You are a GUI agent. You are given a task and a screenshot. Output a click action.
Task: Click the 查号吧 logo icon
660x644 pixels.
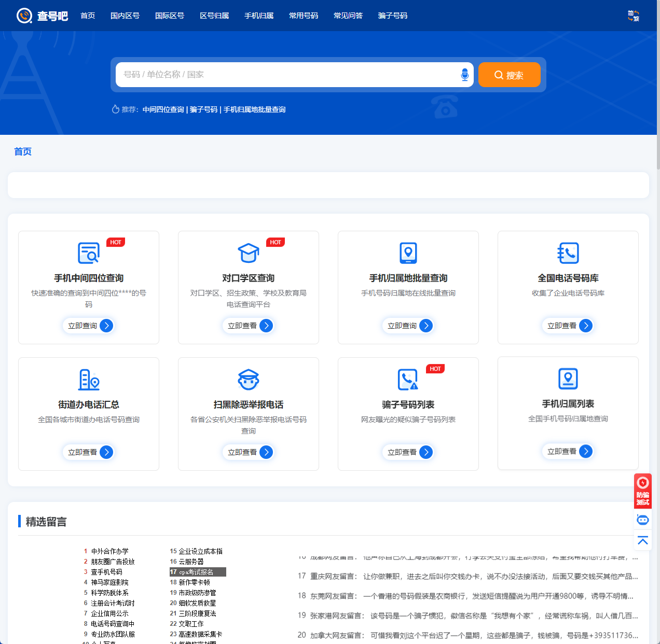[x=23, y=15]
